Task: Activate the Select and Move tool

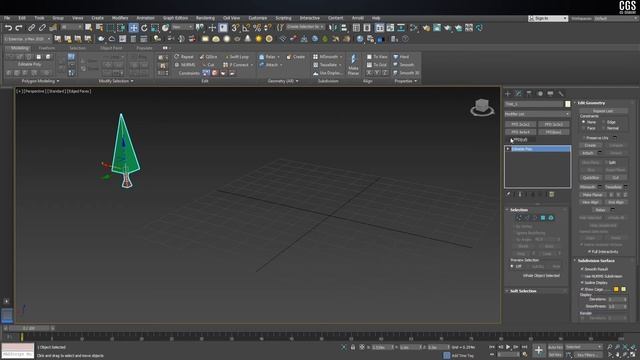Action: pos(133,28)
